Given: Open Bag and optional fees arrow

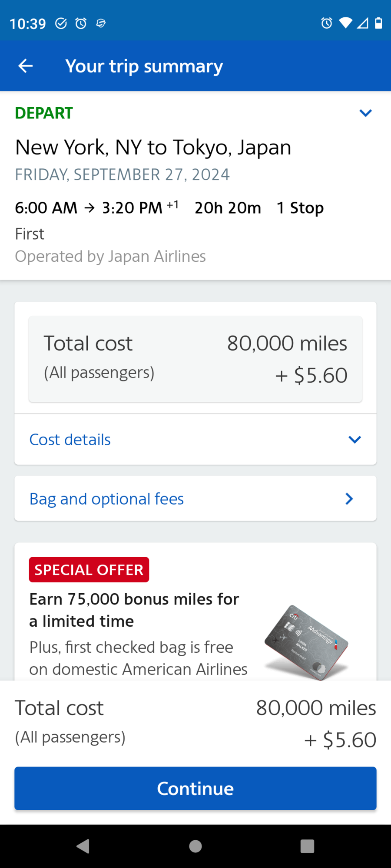Looking at the screenshot, I should pyautogui.click(x=349, y=499).
